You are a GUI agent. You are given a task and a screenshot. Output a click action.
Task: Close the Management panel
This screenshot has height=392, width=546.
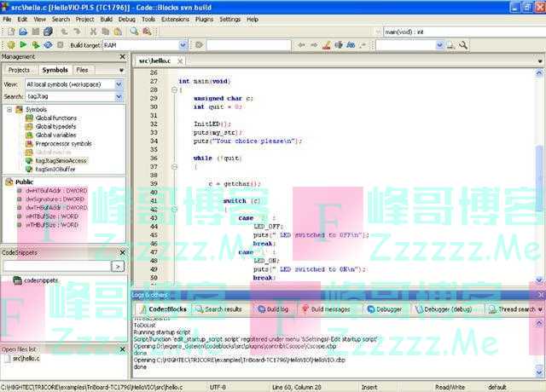(x=122, y=57)
